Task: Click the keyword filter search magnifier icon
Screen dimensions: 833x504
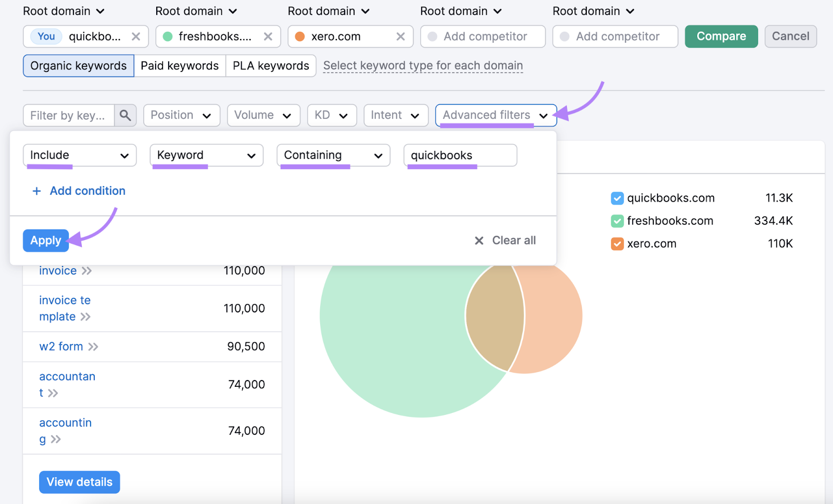Action: pos(125,115)
